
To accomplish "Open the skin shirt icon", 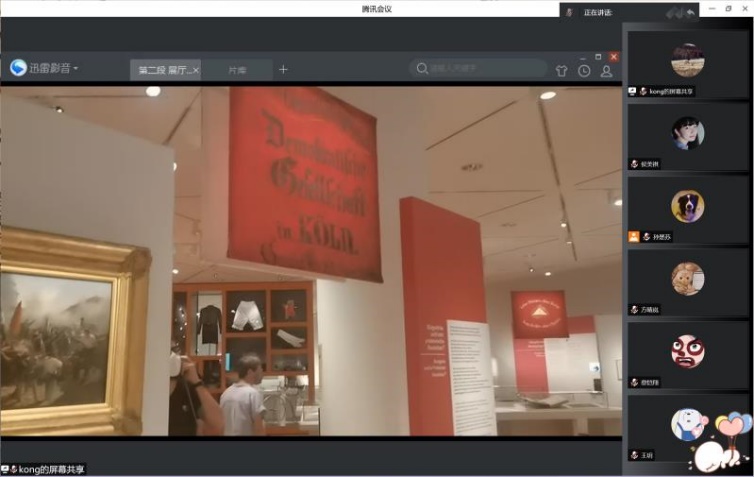I will [x=561, y=71].
